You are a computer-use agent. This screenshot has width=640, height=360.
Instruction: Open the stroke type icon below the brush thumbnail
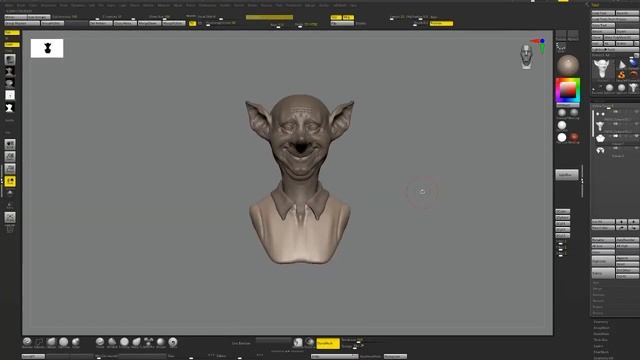pyautogui.click(x=10, y=72)
